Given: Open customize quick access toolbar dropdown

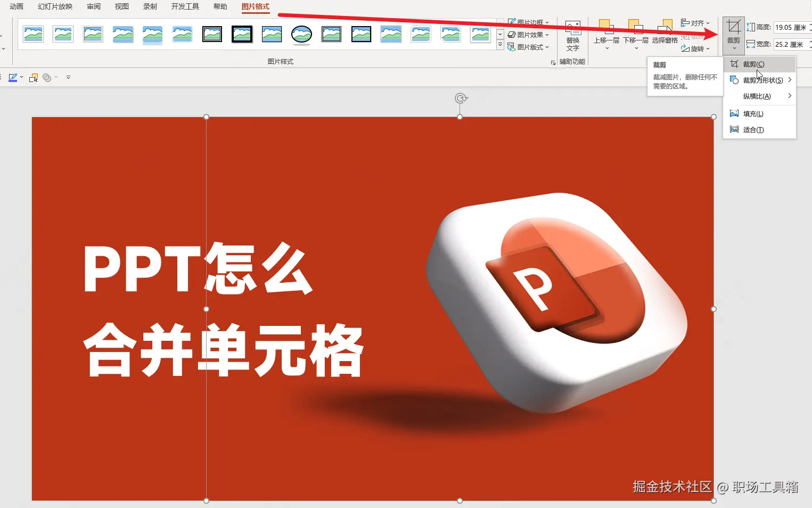Looking at the screenshot, I should 68,78.
